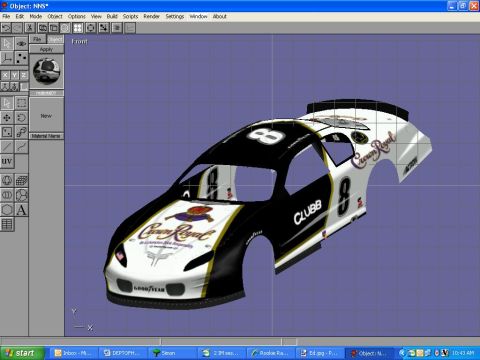The width and height of the screenshot is (480, 360).
Task: Select the dashed-box Drag Select tool
Action: click(21, 103)
